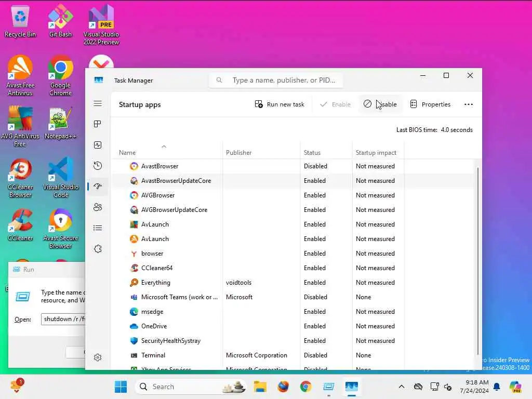Click the taskbar Search box
Image resolution: width=532 pixels, height=399 pixels.
pyautogui.click(x=191, y=387)
